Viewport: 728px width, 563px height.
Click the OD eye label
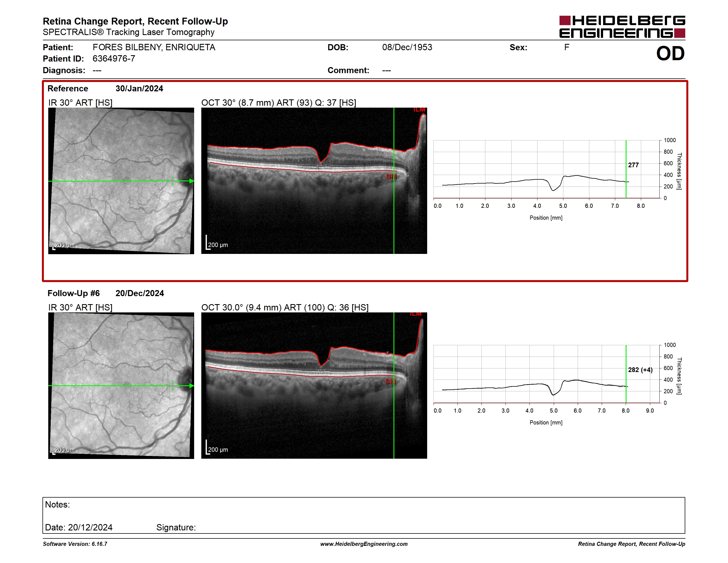coord(670,53)
